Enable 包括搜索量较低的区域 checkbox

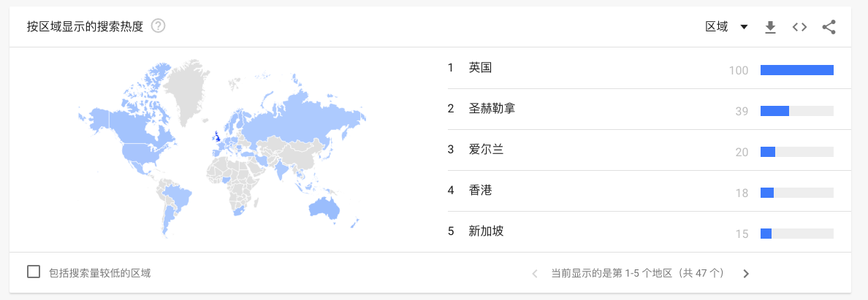tap(34, 272)
